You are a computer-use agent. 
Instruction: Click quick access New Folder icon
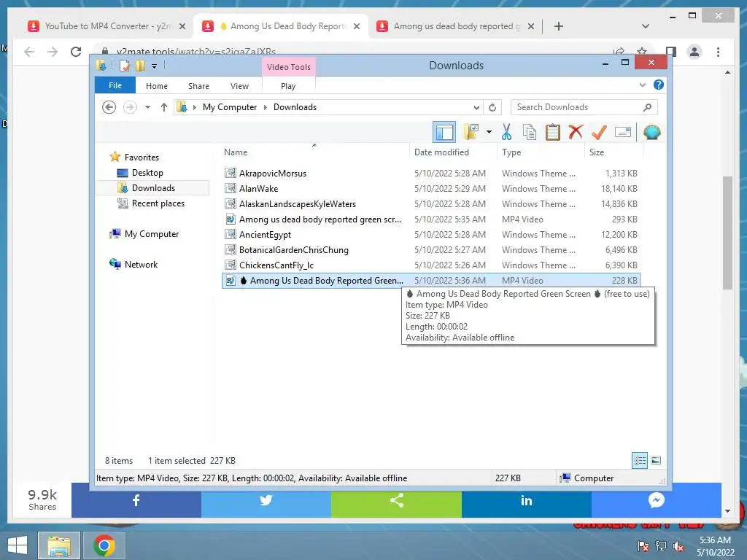pyautogui.click(x=140, y=66)
